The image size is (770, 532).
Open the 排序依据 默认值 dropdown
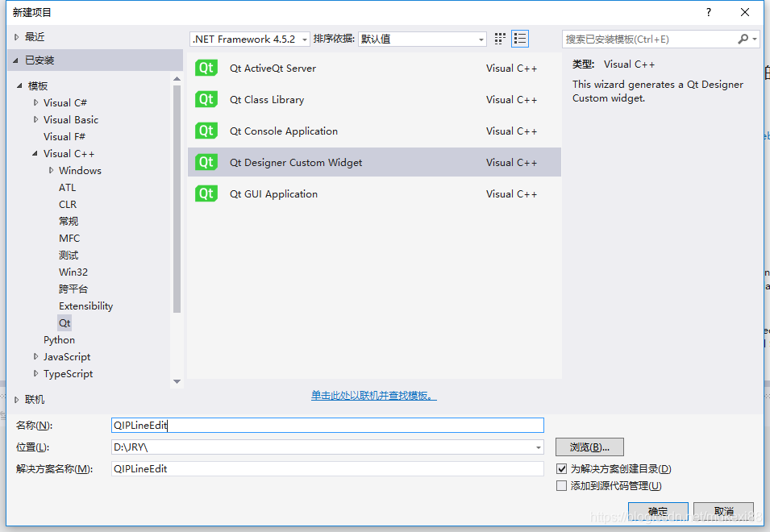point(422,39)
